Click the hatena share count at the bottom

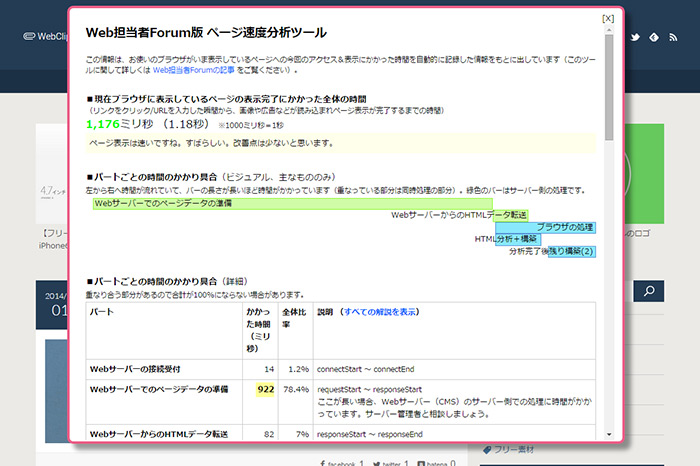click(x=437, y=463)
